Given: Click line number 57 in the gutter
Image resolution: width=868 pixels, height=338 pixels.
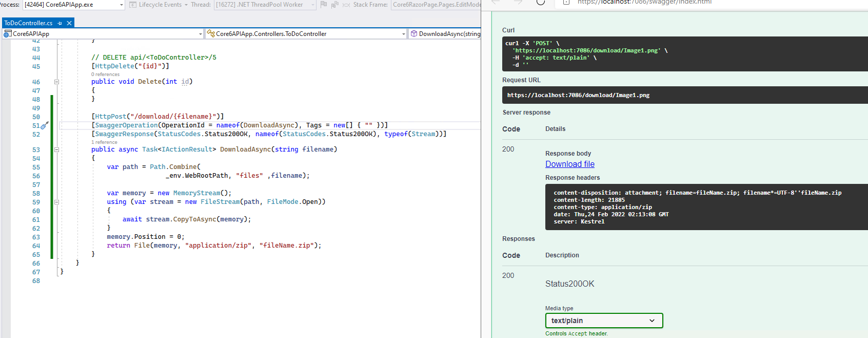Looking at the screenshot, I should tap(36, 185).
